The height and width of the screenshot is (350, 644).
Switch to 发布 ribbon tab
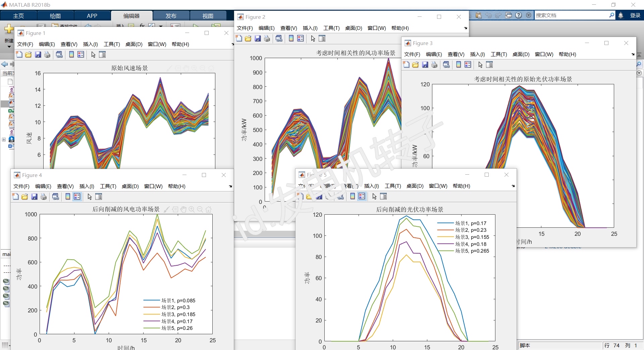[x=171, y=16]
